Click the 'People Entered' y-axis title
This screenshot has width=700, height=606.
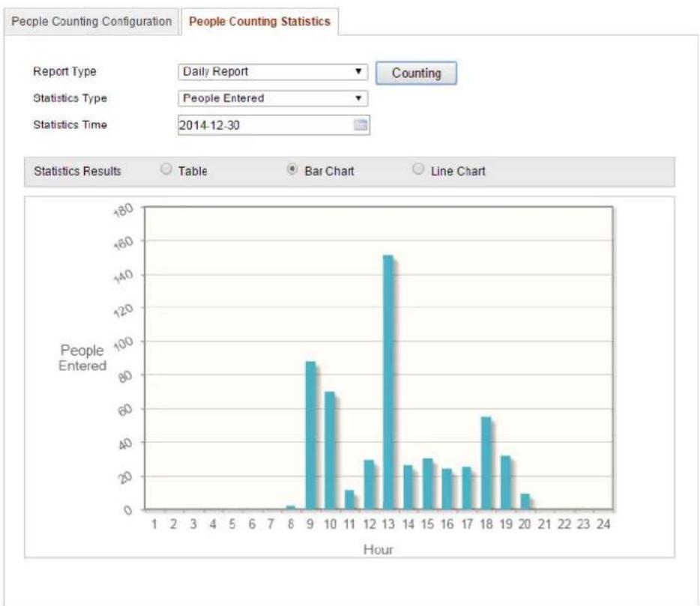82,358
